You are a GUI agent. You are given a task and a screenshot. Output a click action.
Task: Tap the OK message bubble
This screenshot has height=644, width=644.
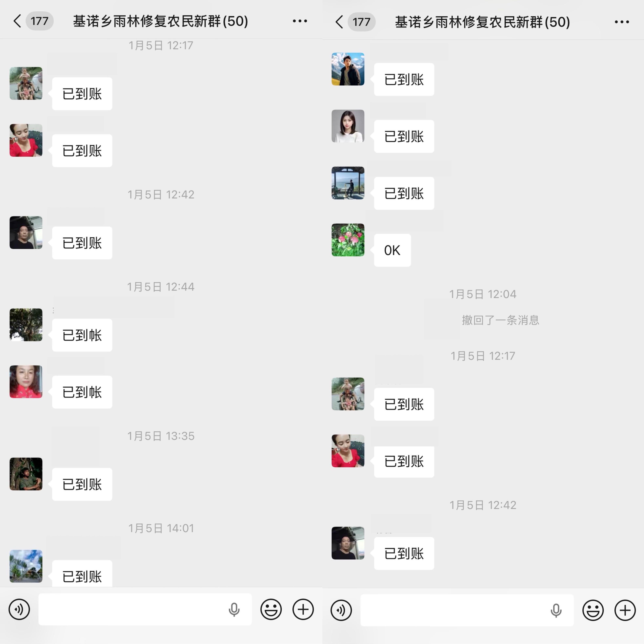coord(392,250)
